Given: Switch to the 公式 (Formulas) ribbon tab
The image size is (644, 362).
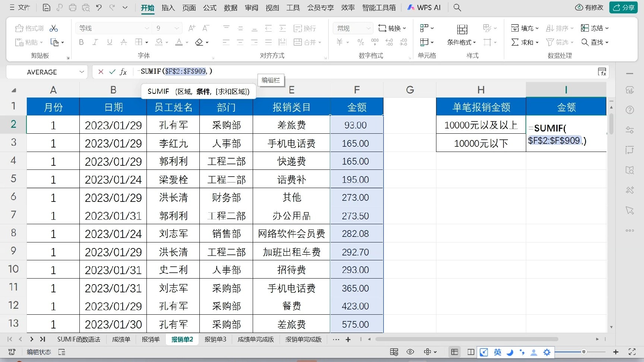Looking at the screenshot, I should click(x=210, y=7).
